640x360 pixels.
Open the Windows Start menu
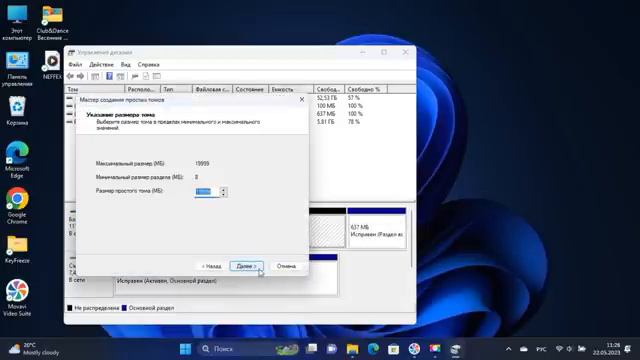point(185,349)
